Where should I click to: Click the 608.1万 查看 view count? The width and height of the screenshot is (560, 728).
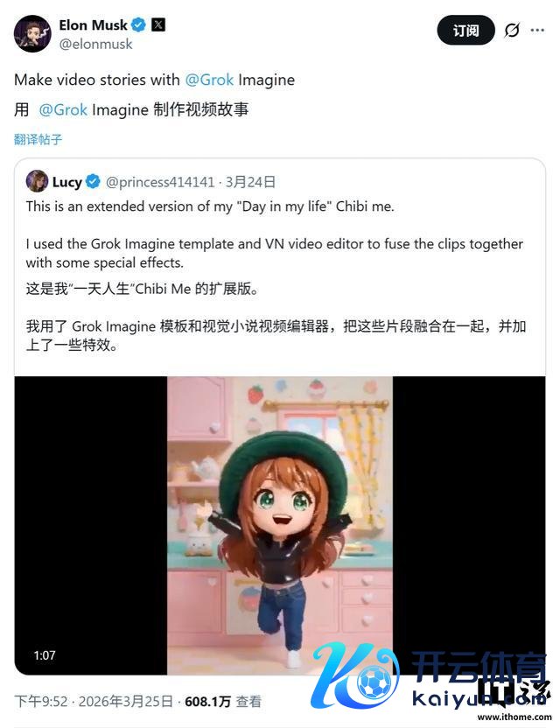coord(223,701)
